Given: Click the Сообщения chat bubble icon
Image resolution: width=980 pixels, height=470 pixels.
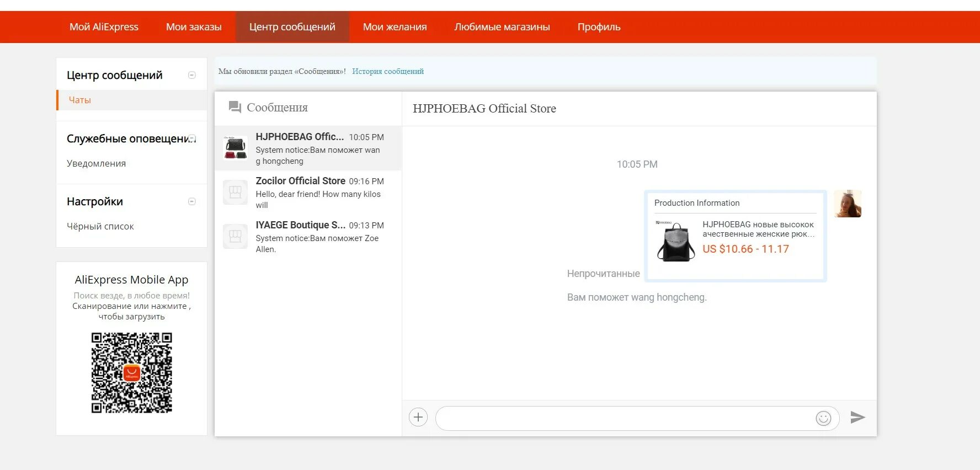Looking at the screenshot, I should coord(235,107).
